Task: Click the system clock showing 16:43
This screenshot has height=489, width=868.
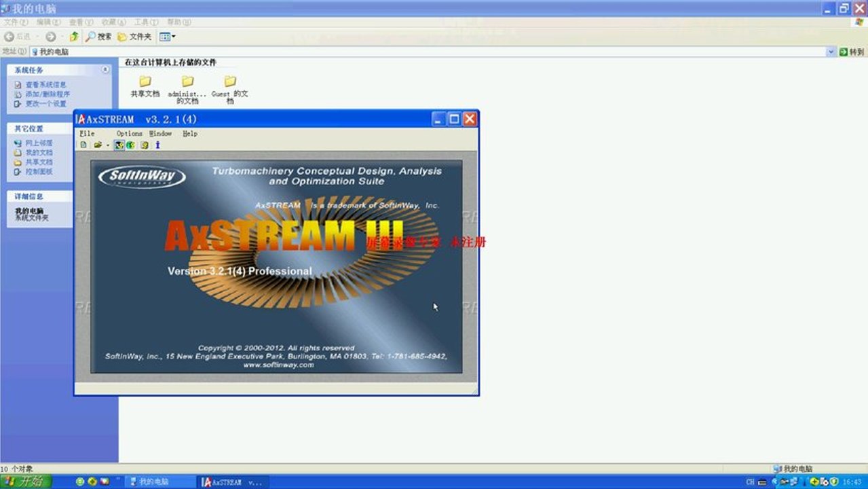Action: click(x=852, y=482)
